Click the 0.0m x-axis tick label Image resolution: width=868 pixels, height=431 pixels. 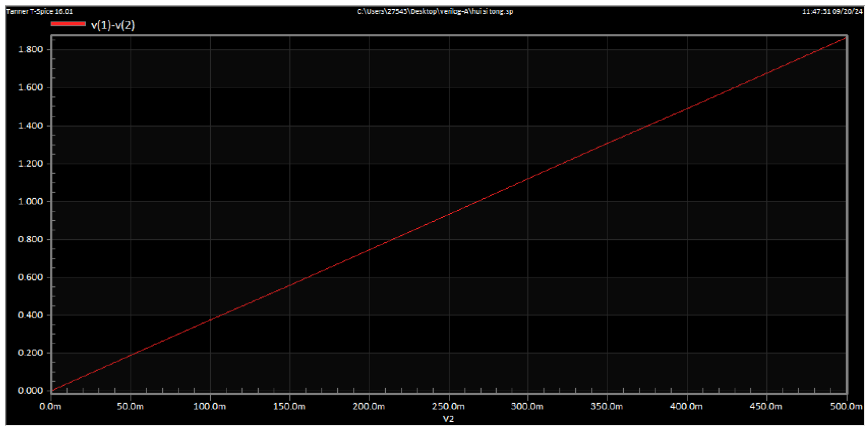50,406
